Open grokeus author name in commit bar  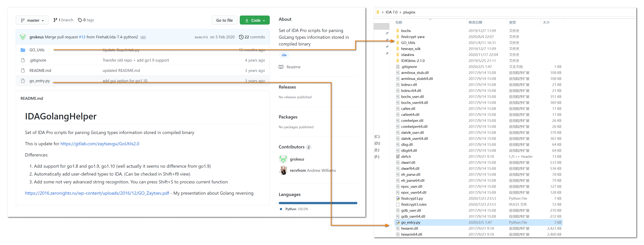(x=37, y=37)
